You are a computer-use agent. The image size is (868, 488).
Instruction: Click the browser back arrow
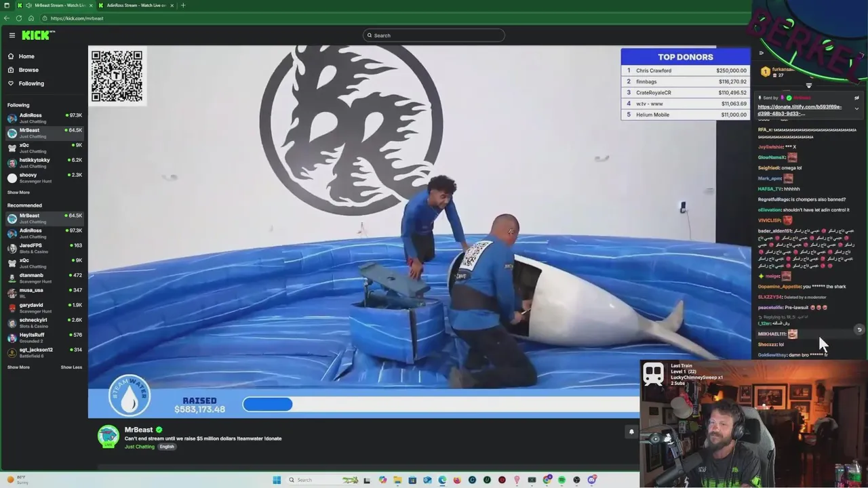[x=7, y=18]
